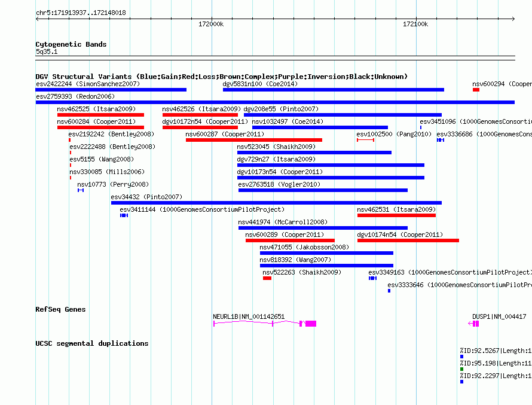The height and width of the screenshot is (405, 532).
Task: Click the chr5:171913937..172148018 coordinate label
Action: pos(81,13)
